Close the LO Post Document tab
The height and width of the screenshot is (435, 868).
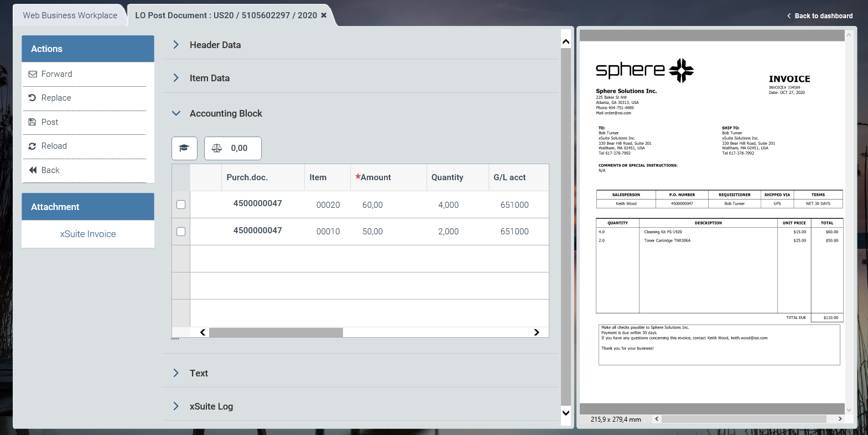click(324, 15)
